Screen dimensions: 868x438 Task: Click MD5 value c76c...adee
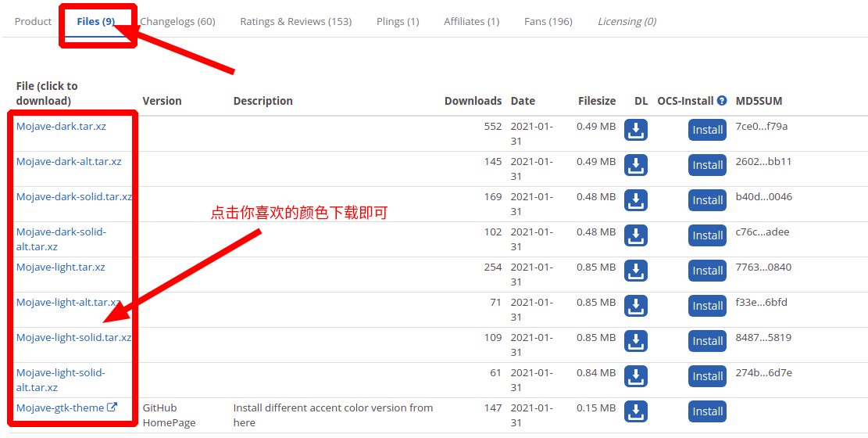tap(763, 232)
